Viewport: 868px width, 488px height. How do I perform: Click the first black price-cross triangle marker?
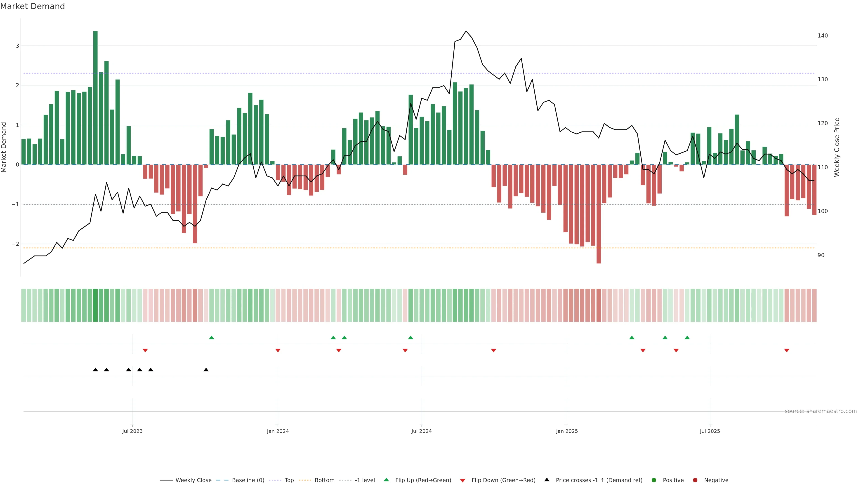point(95,370)
